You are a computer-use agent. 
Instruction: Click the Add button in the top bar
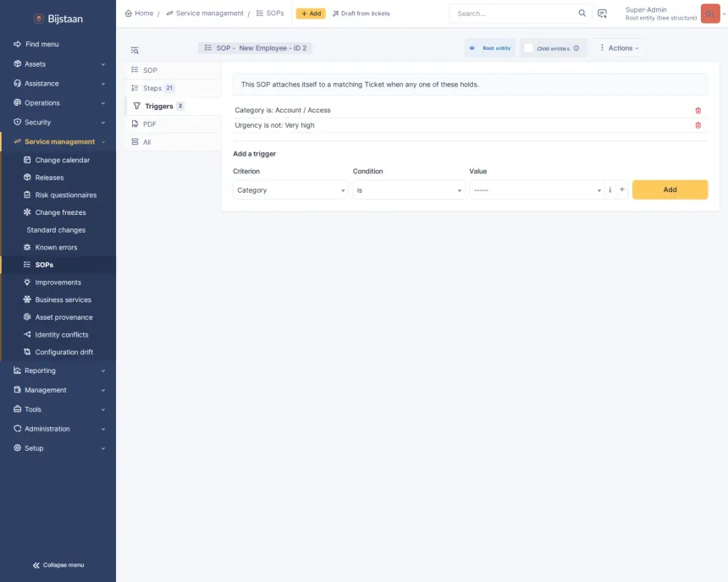point(311,14)
